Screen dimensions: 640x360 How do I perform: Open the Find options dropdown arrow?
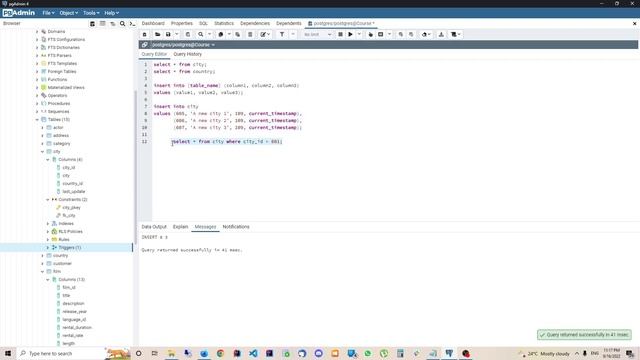coord(209,35)
